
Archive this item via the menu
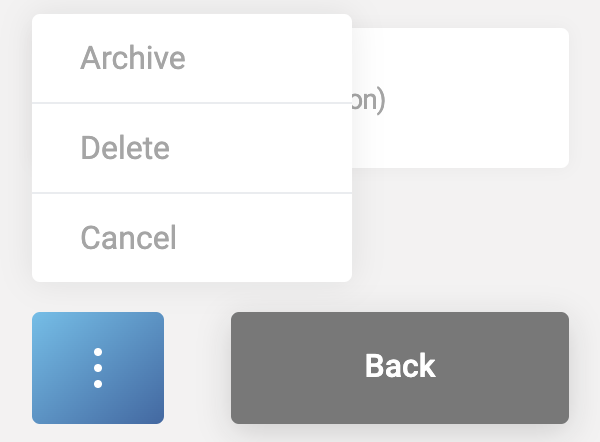tap(133, 58)
